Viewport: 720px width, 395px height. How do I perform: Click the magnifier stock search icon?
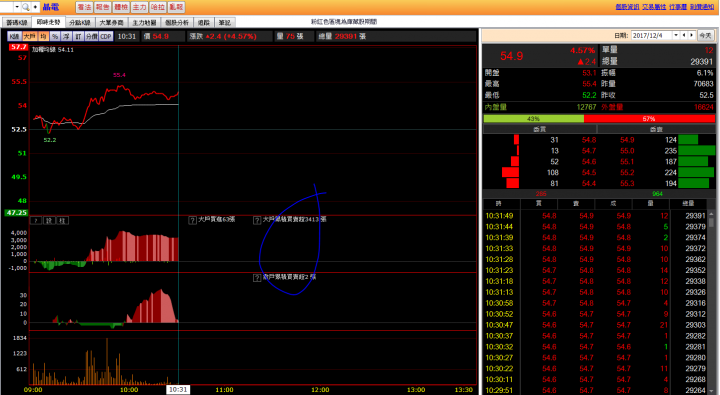click(26, 7)
